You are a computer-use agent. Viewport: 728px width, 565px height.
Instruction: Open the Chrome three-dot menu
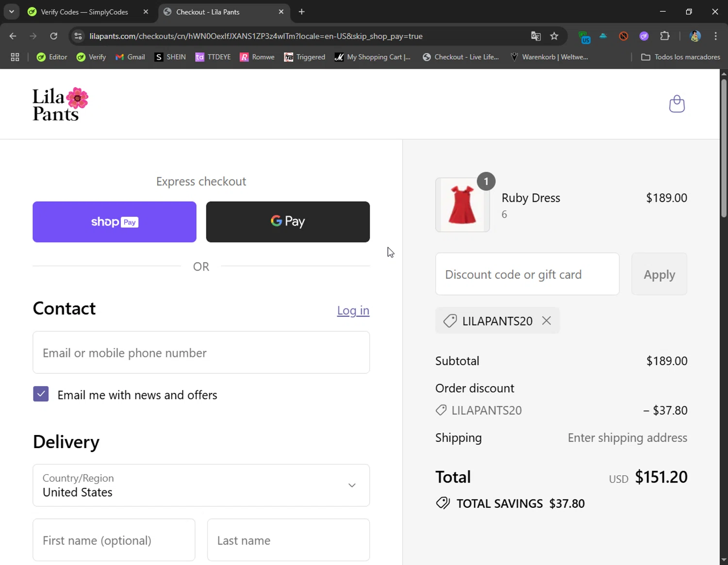(716, 36)
